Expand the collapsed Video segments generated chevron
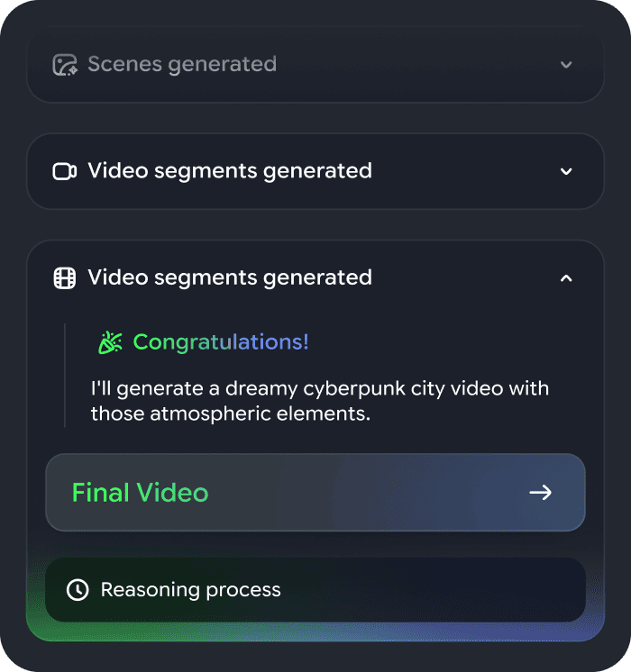 pyautogui.click(x=566, y=171)
